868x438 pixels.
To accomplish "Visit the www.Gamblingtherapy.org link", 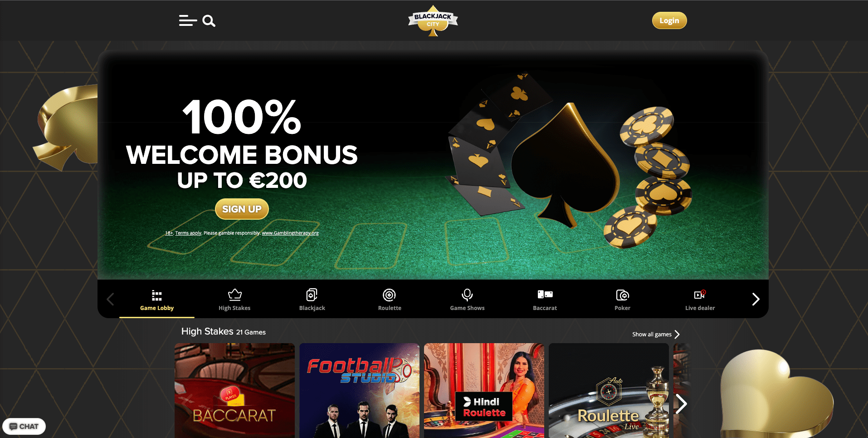I will tap(290, 233).
